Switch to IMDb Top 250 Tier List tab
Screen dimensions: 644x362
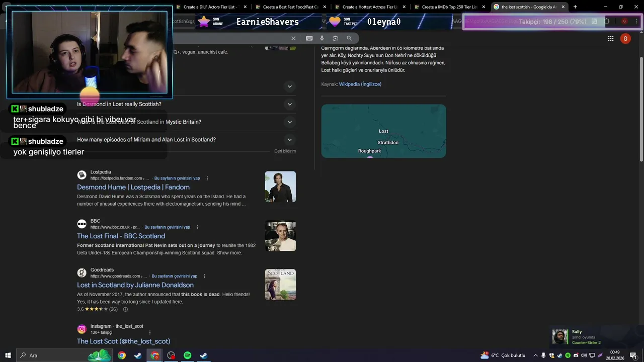tap(450, 7)
